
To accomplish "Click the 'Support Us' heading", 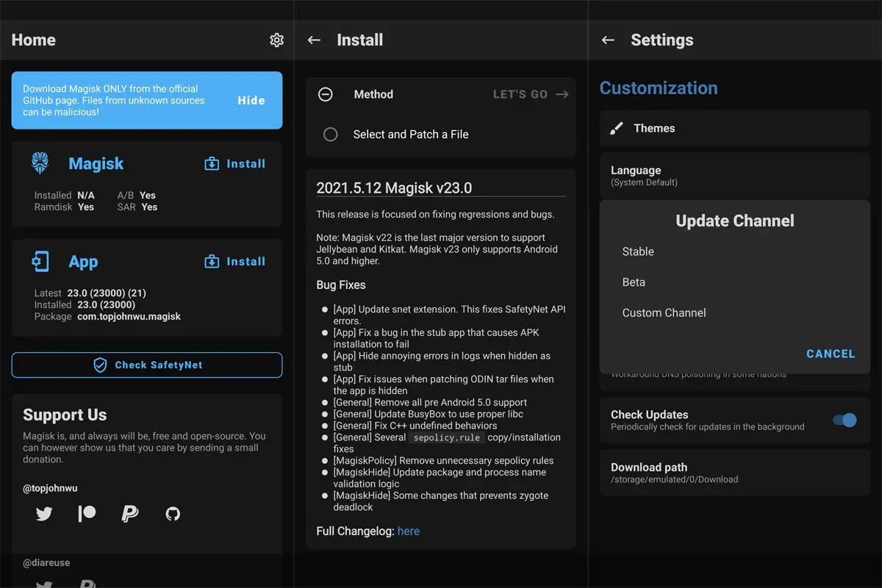I will (65, 415).
